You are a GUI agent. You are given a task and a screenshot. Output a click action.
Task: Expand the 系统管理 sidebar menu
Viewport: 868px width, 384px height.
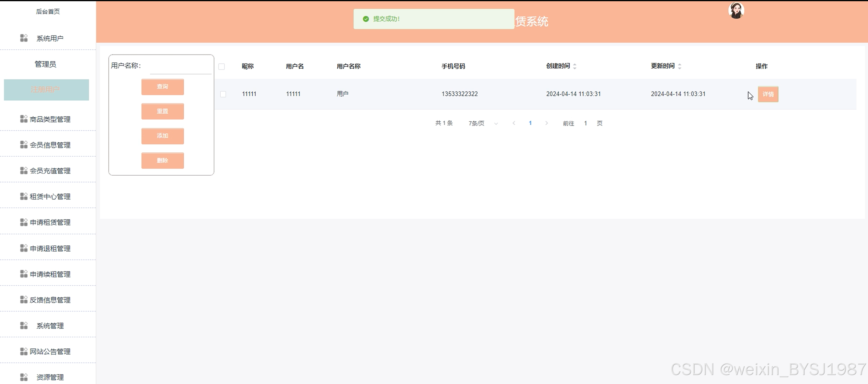click(x=50, y=326)
